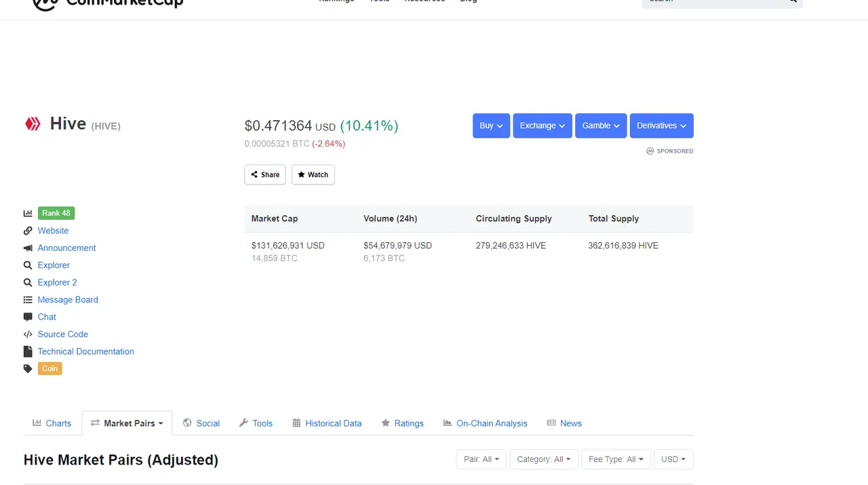Open the Announcement link

[66, 248]
